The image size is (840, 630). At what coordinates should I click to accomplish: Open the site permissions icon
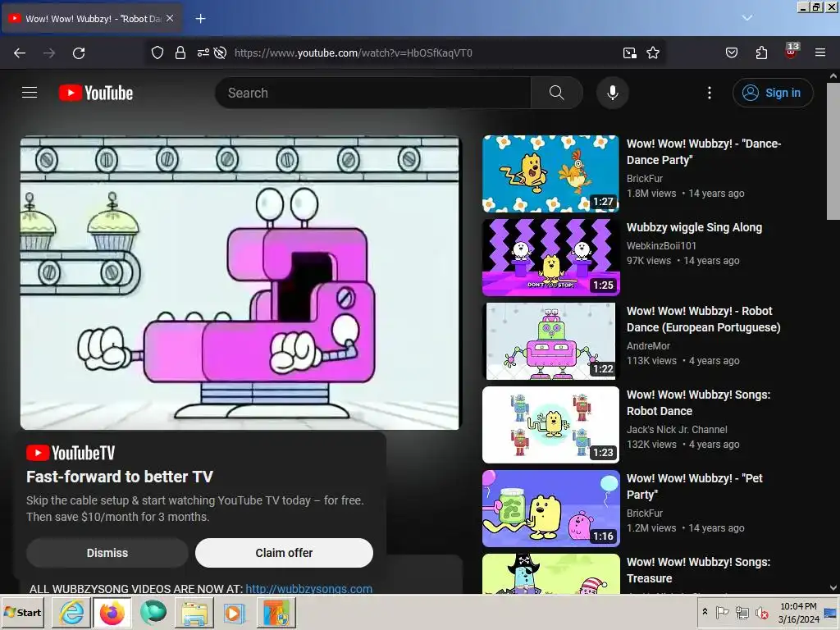[203, 52]
